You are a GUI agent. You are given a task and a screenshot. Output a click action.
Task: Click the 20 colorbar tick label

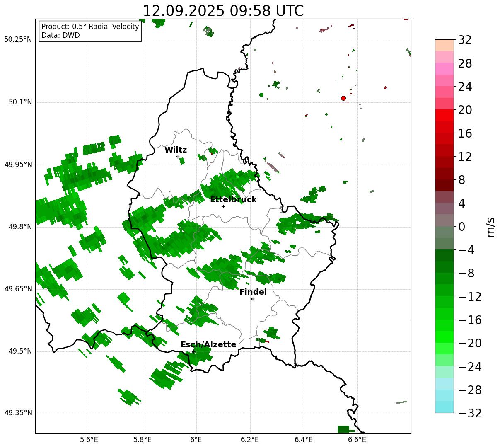coord(465,110)
